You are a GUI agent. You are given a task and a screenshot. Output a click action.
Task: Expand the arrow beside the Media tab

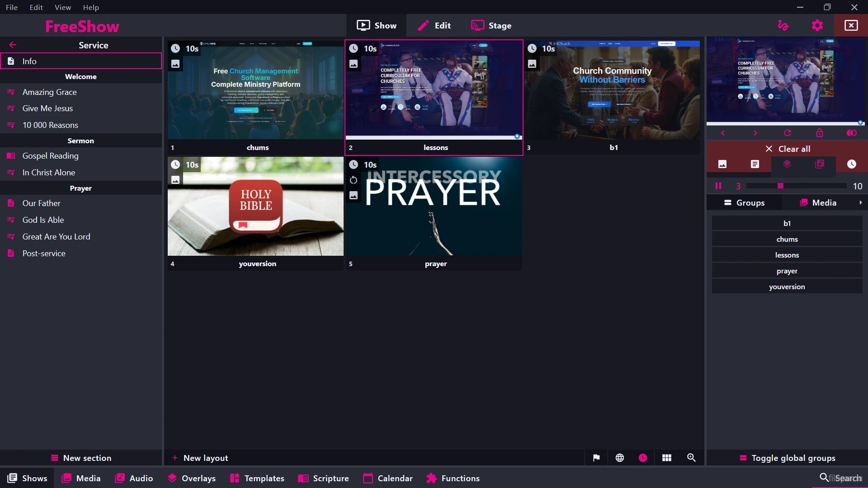pyautogui.click(x=860, y=202)
